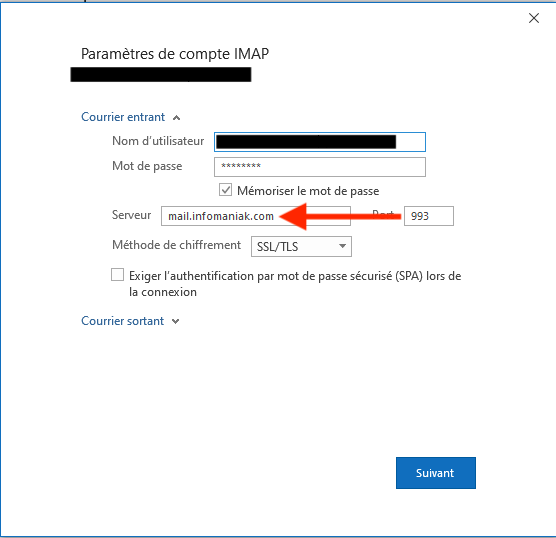Expand section using Courrier sortant chevron arrow

(x=176, y=322)
